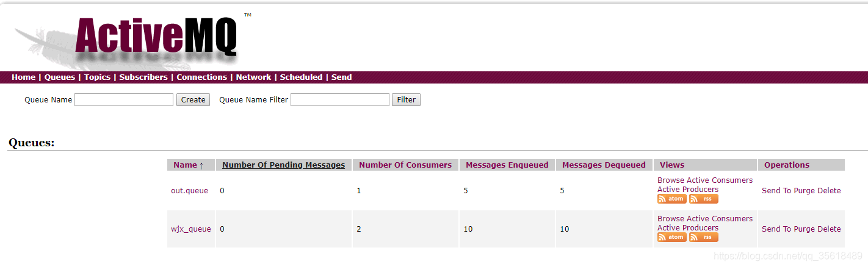868x267 pixels.
Task: Delete the out.queue queue
Action: click(x=829, y=191)
